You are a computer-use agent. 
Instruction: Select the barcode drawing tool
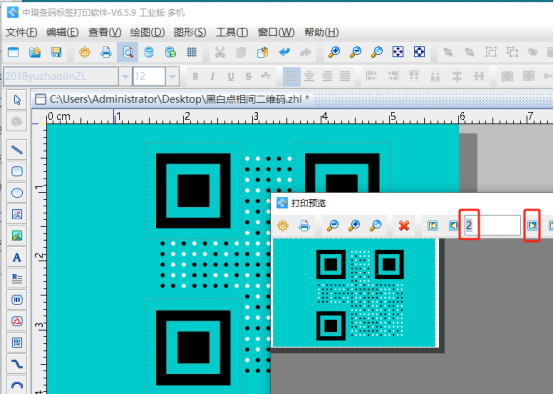coord(17,300)
